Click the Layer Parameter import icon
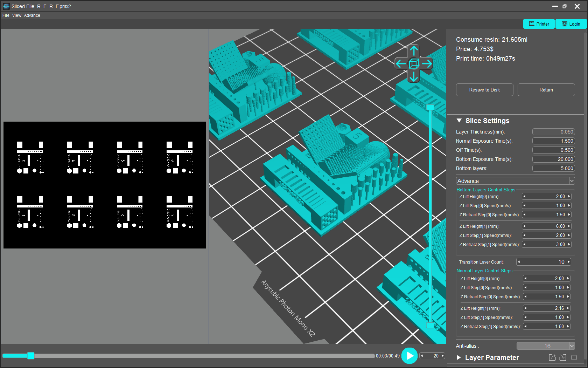Viewport: 588px width, 368px height. [x=563, y=357]
